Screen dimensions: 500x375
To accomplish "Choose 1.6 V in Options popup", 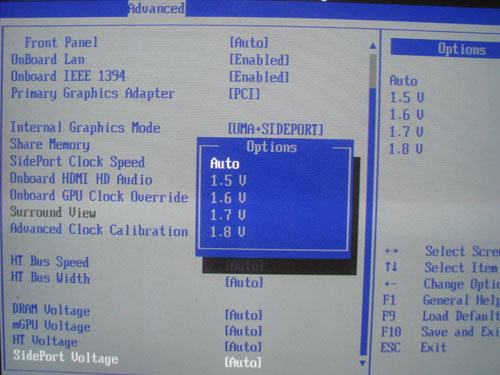I will [228, 198].
